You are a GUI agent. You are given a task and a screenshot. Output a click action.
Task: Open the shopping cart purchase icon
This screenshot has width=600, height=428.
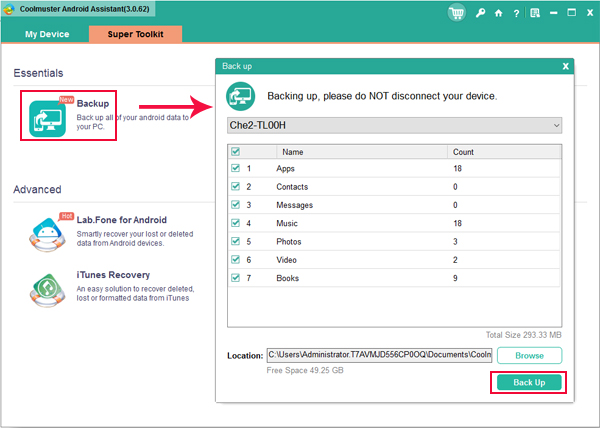(x=457, y=13)
